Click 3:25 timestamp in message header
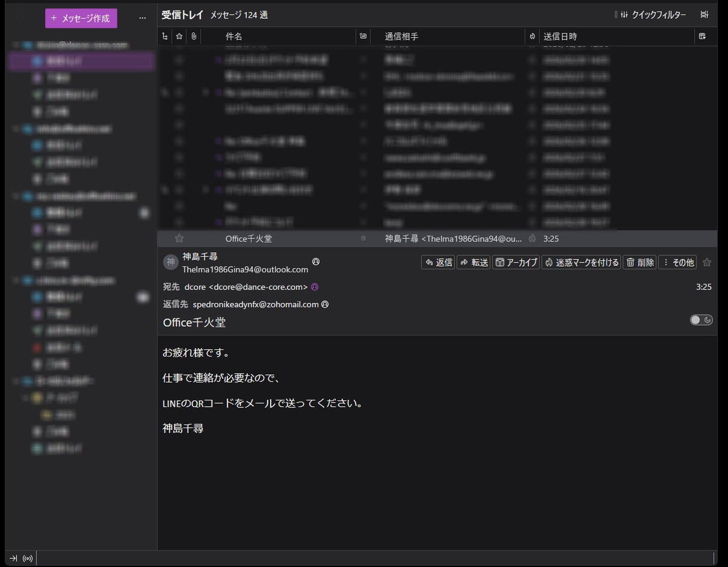Image resolution: width=728 pixels, height=567 pixels. pyautogui.click(x=704, y=287)
